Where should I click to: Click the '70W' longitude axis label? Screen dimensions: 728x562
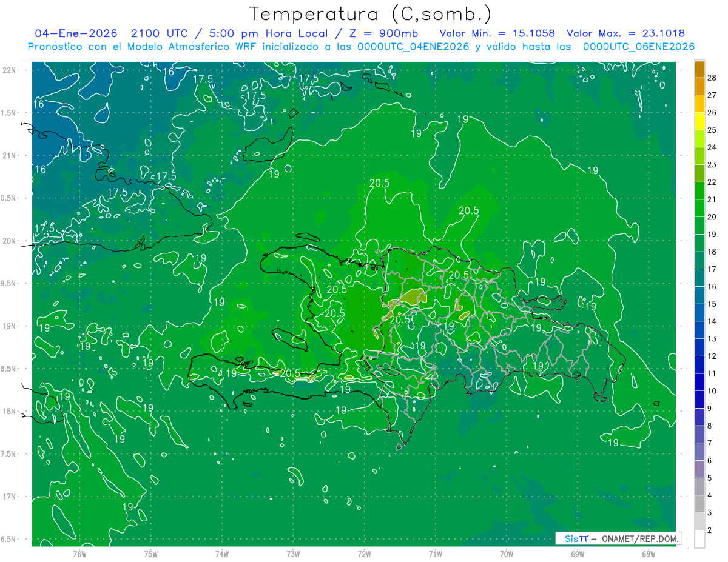tap(507, 554)
